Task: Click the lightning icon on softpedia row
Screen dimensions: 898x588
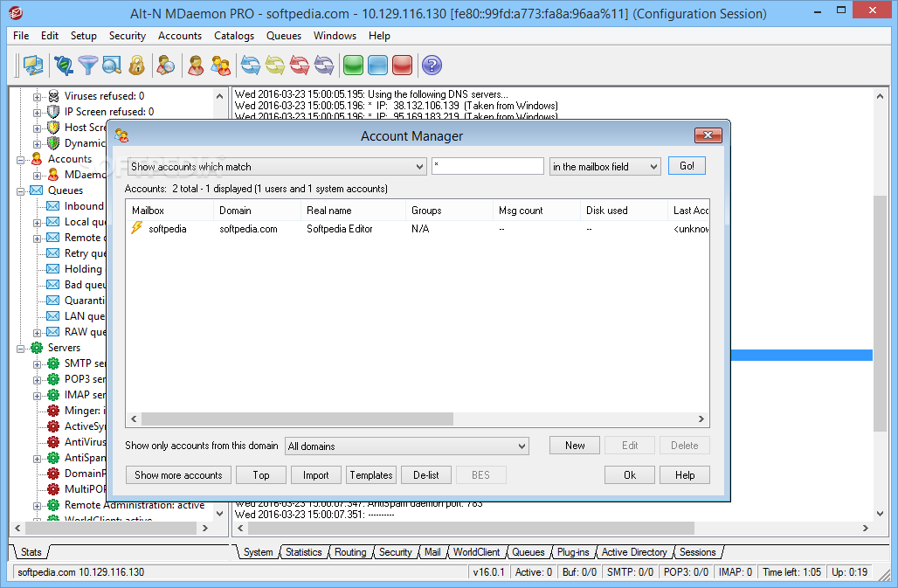Action: coord(136,228)
